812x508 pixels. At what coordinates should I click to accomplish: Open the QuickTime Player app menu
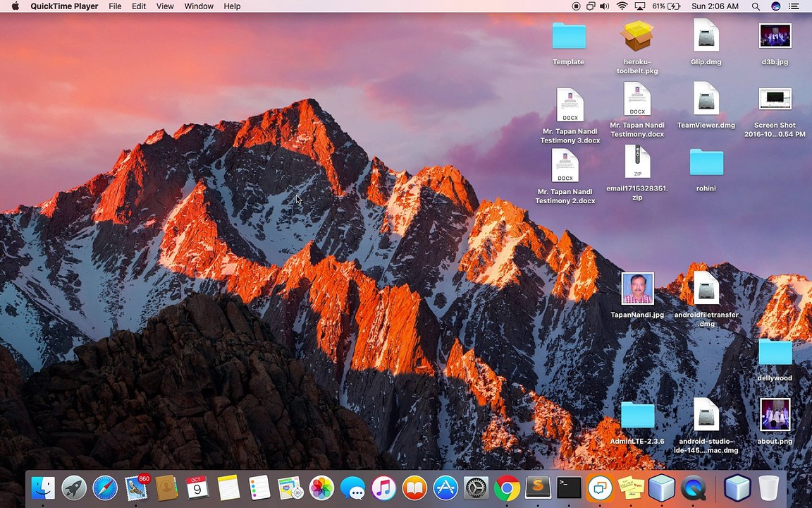(64, 6)
